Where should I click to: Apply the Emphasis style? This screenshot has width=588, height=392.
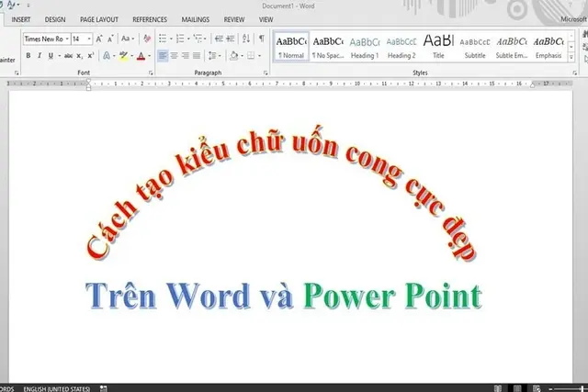pos(548,47)
